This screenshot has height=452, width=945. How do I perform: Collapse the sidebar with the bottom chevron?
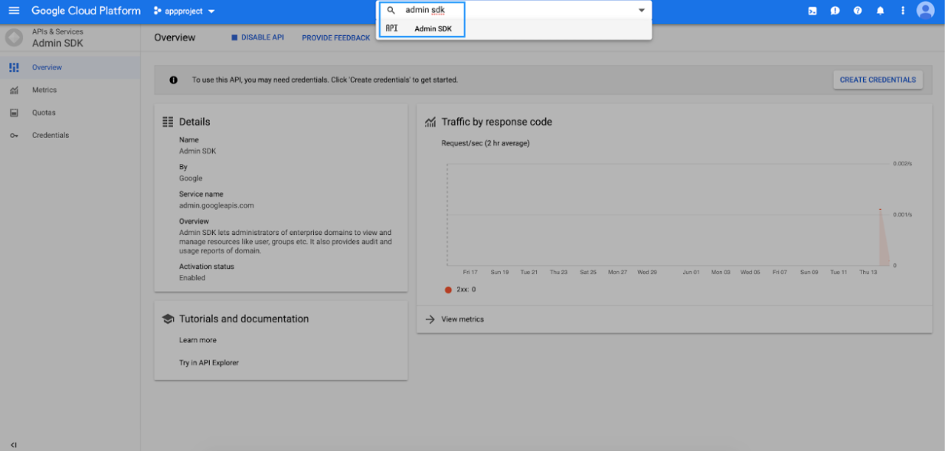13,445
